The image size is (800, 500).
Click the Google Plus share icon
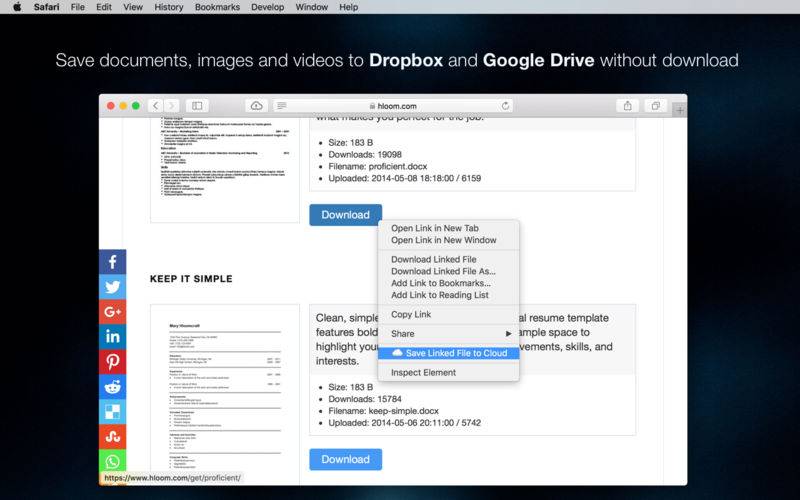pyautogui.click(x=112, y=312)
